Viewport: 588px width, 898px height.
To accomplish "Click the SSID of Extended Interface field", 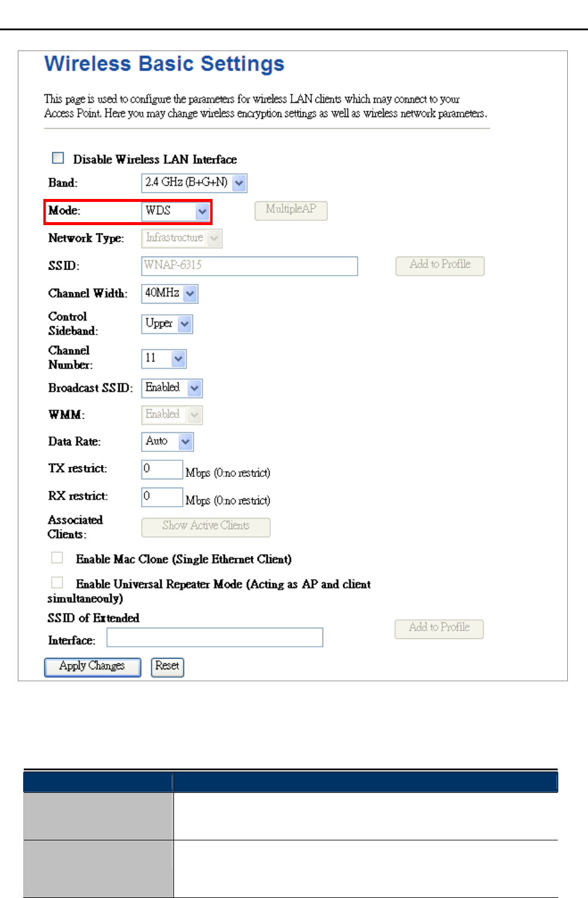I will coord(215,637).
